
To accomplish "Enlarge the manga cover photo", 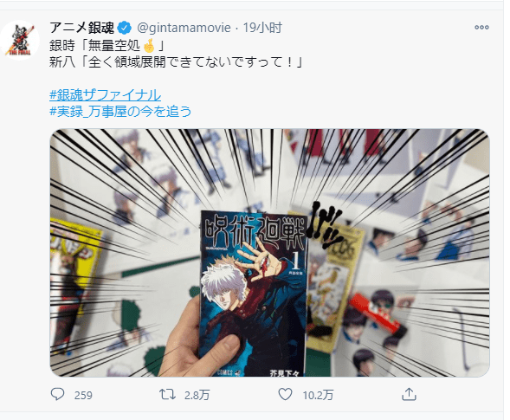I will [269, 253].
